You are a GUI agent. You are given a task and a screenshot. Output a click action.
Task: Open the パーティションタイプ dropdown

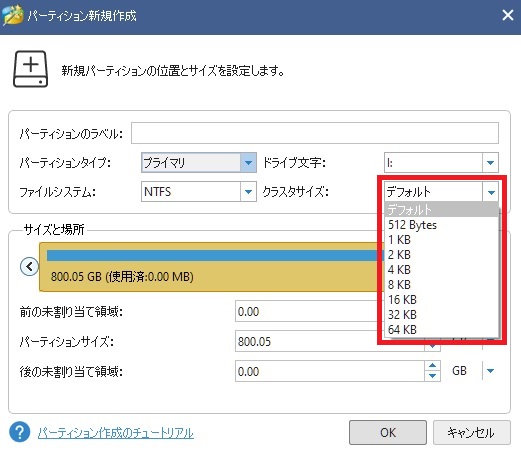point(248,163)
